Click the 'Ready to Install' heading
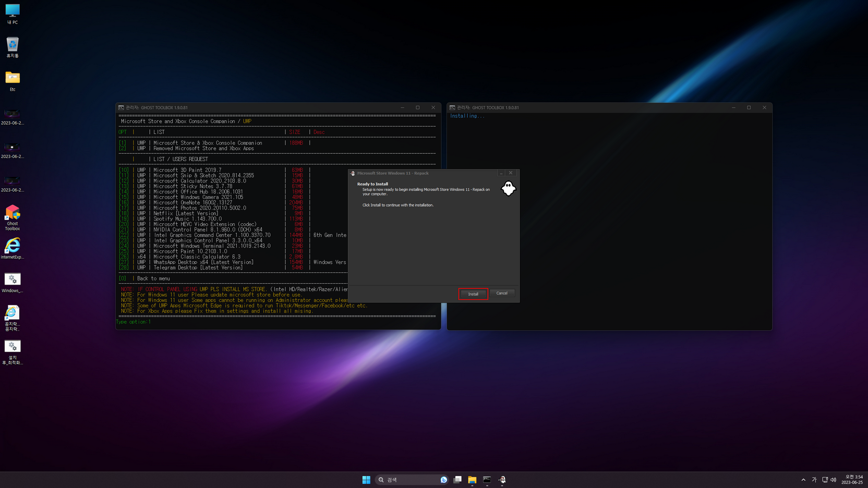 point(372,184)
